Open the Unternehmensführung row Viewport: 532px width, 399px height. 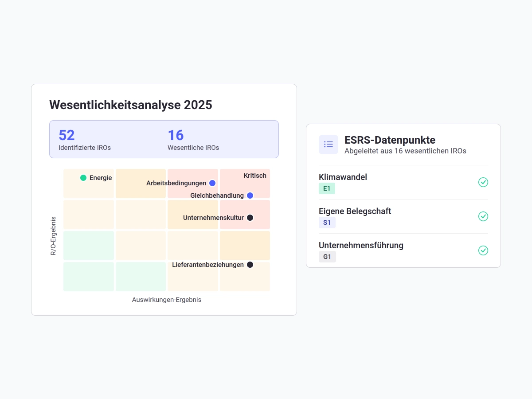coord(403,250)
